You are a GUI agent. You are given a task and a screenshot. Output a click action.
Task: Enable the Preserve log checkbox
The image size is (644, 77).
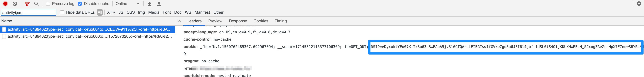[48, 4]
